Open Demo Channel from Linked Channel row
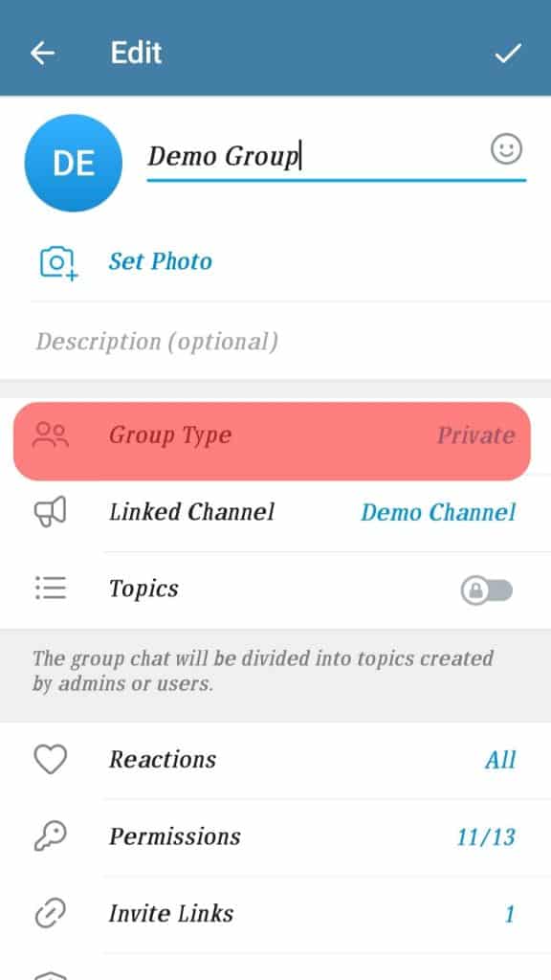551x980 pixels. (x=437, y=512)
